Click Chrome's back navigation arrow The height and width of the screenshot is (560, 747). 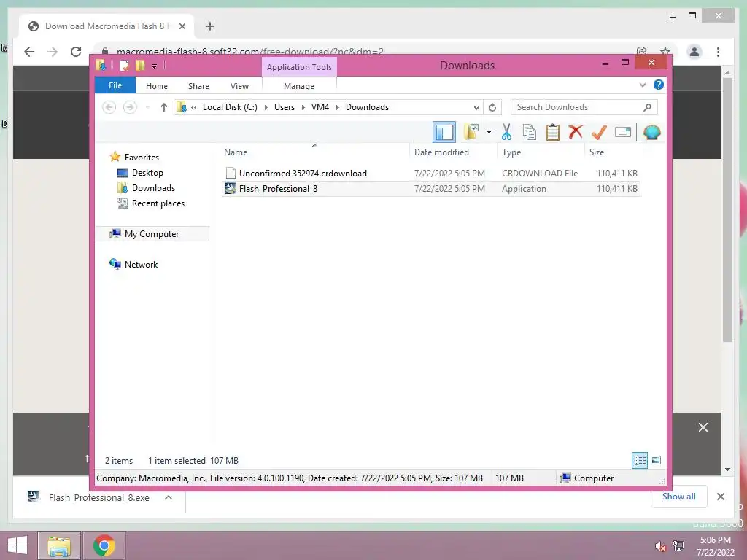(29, 52)
